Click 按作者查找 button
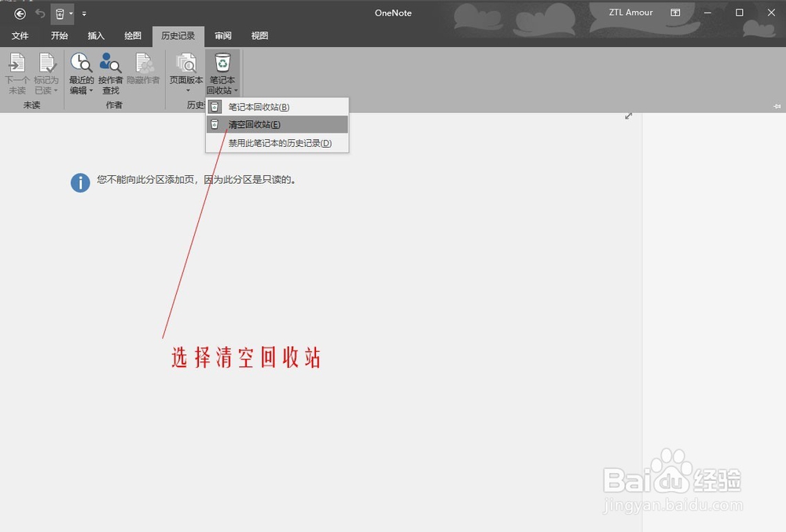 click(x=110, y=74)
